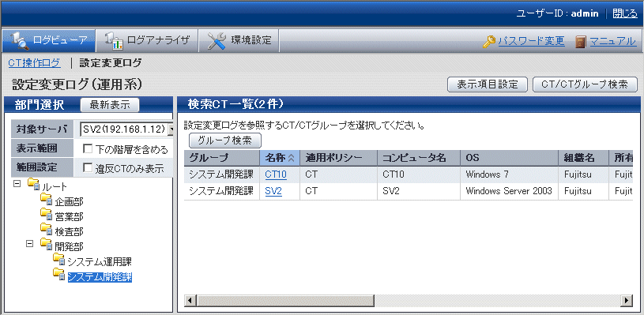Click the horizontal scrollbar left arrow
The width and height of the screenshot is (644, 315).
tap(190, 300)
